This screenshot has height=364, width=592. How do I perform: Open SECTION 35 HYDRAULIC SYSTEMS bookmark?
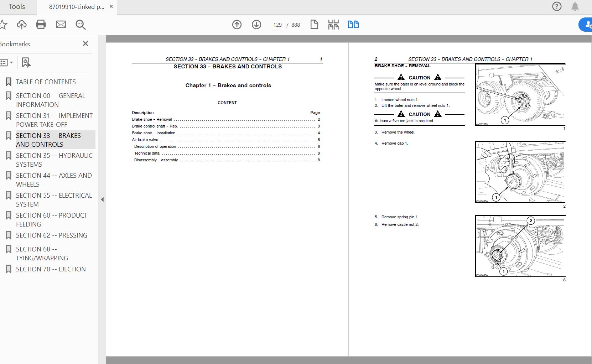[54, 160]
